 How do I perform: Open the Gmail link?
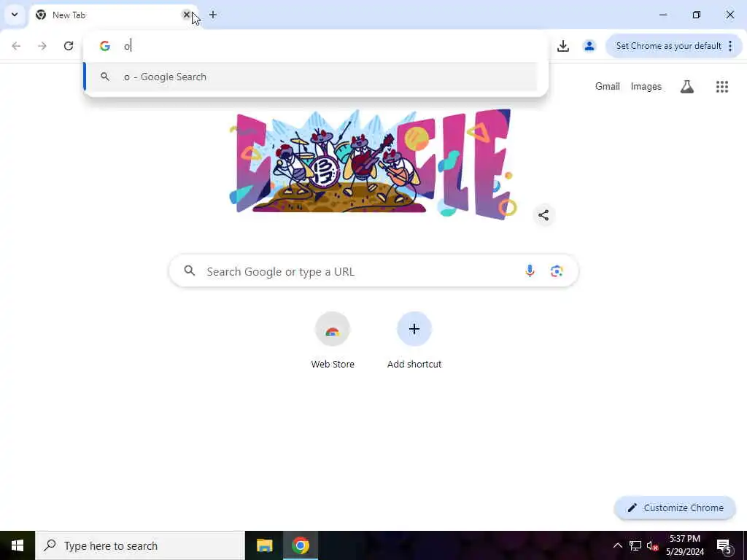pos(607,86)
